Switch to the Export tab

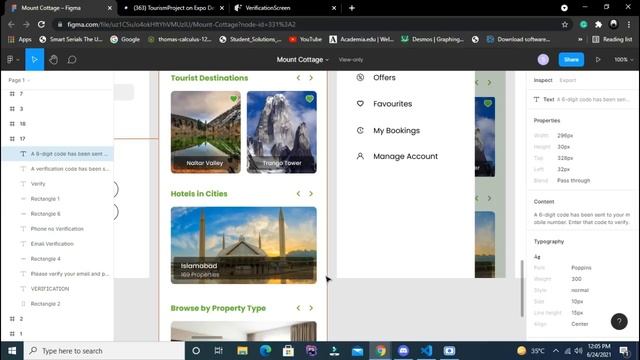click(x=567, y=80)
